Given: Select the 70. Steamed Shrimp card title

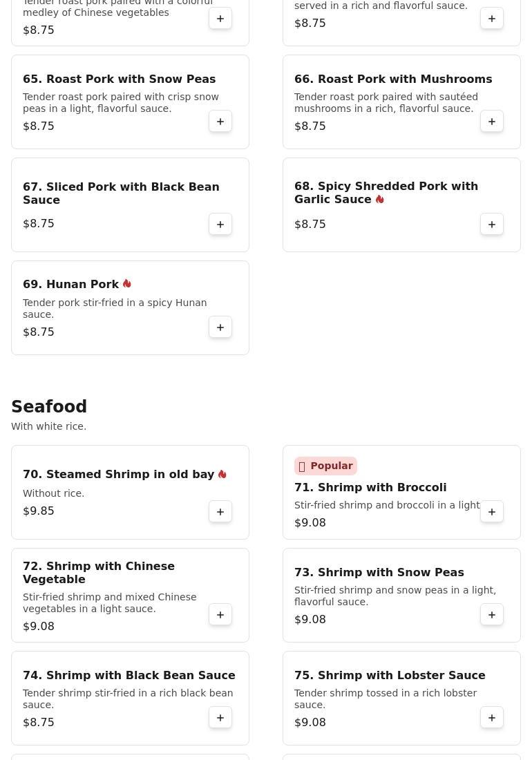Looking at the screenshot, I should point(118,474).
